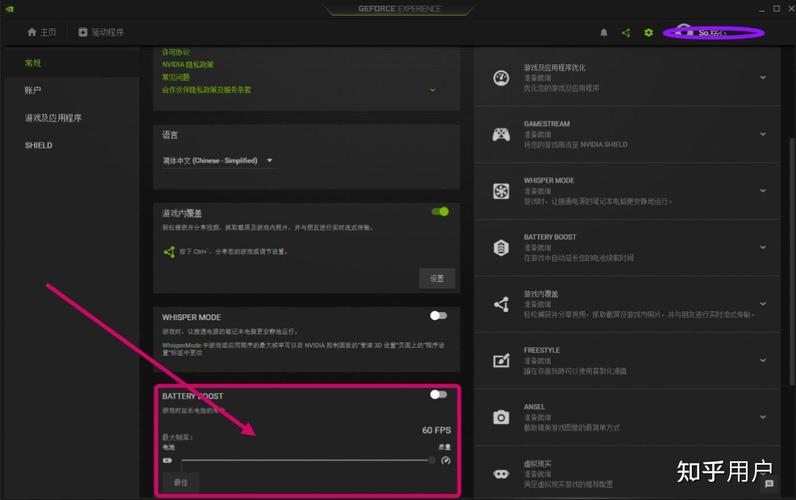796x500 pixels.
Task: Expand the 游戏内覆盖 feature row chevron
Action: [x=763, y=304]
